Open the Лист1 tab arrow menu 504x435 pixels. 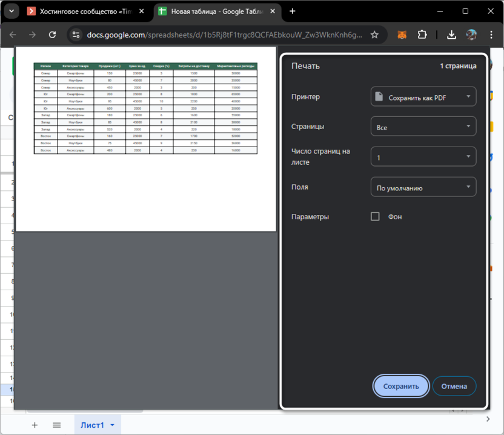click(112, 425)
